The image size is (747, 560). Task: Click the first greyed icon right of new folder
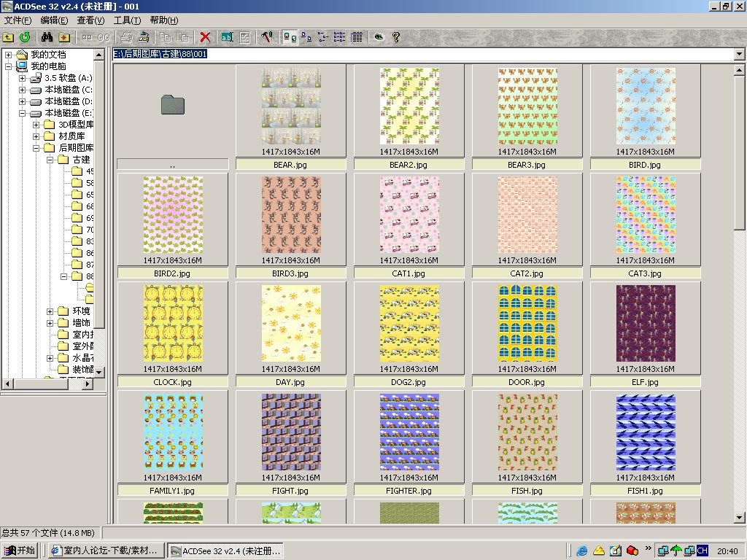(x=87, y=37)
